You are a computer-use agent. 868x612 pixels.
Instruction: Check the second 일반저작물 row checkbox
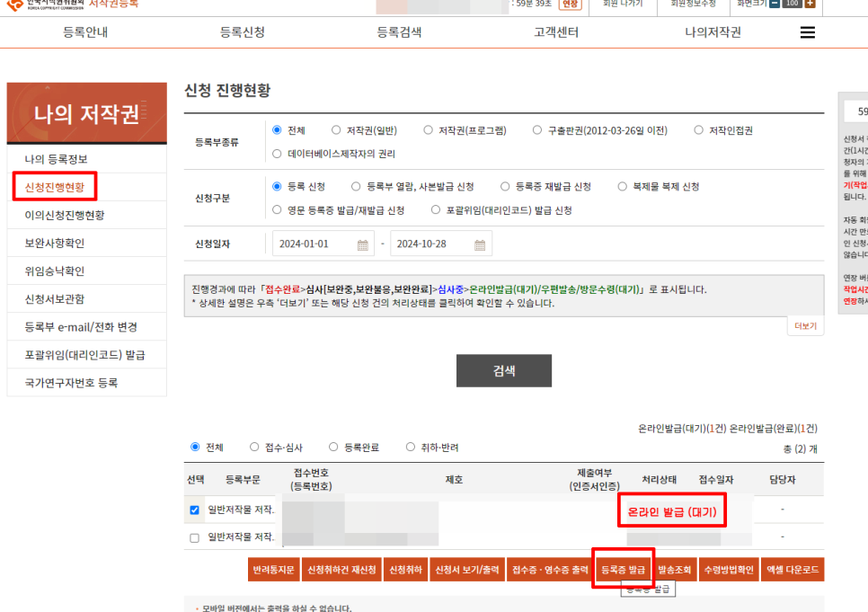click(x=195, y=537)
